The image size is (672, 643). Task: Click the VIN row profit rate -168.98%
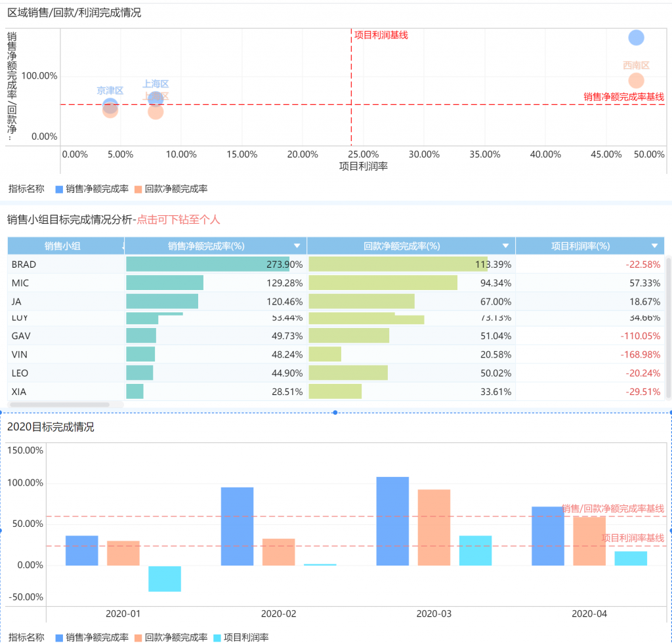[x=640, y=354]
